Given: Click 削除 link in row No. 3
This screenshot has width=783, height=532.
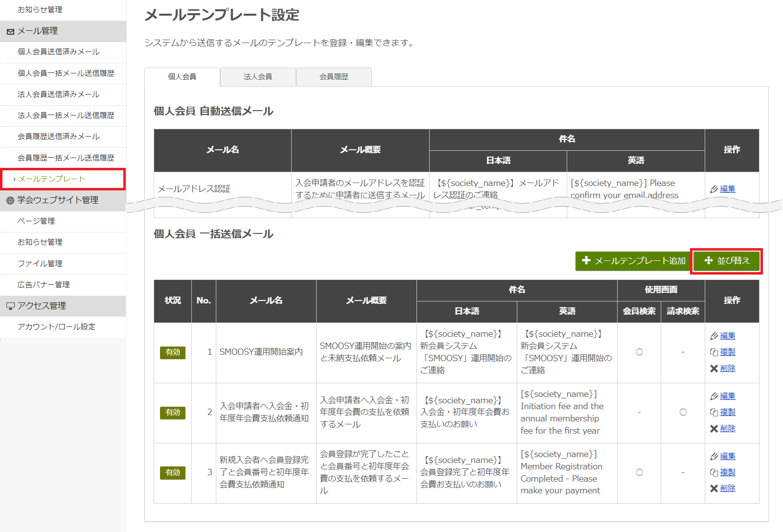Looking at the screenshot, I should tap(728, 488).
